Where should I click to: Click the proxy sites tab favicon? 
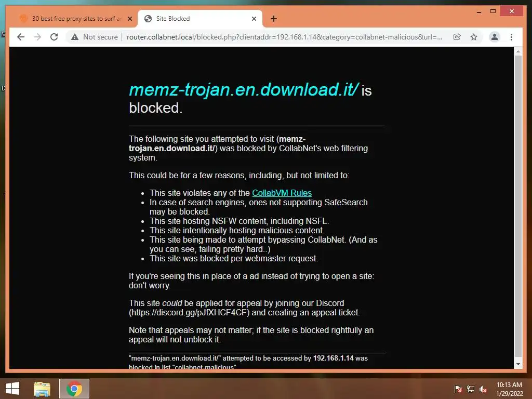pos(23,18)
